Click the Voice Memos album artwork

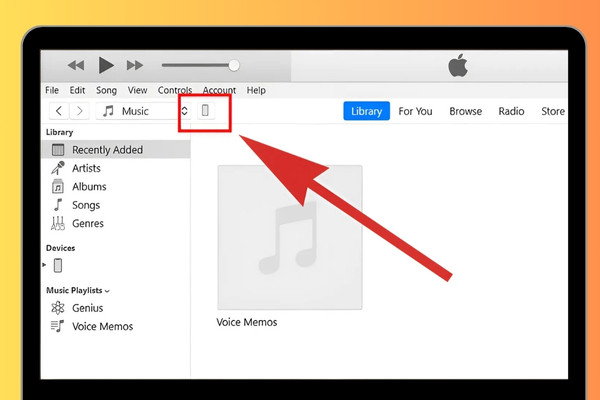(x=290, y=237)
